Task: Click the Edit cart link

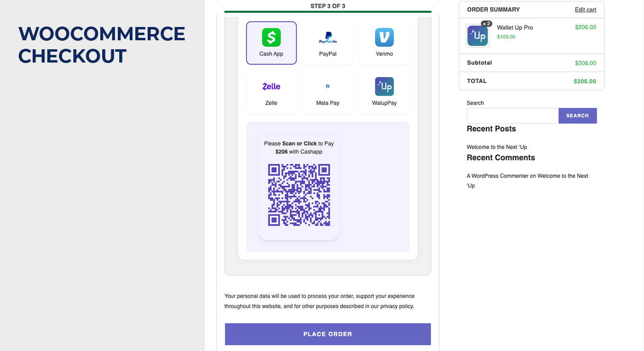Action: [585, 9]
